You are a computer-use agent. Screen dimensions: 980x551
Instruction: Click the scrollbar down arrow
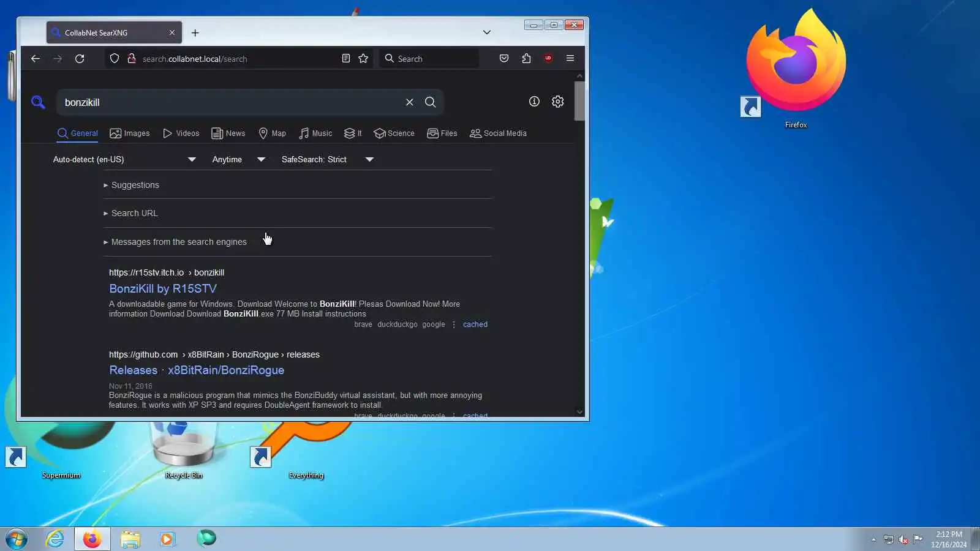tap(579, 412)
